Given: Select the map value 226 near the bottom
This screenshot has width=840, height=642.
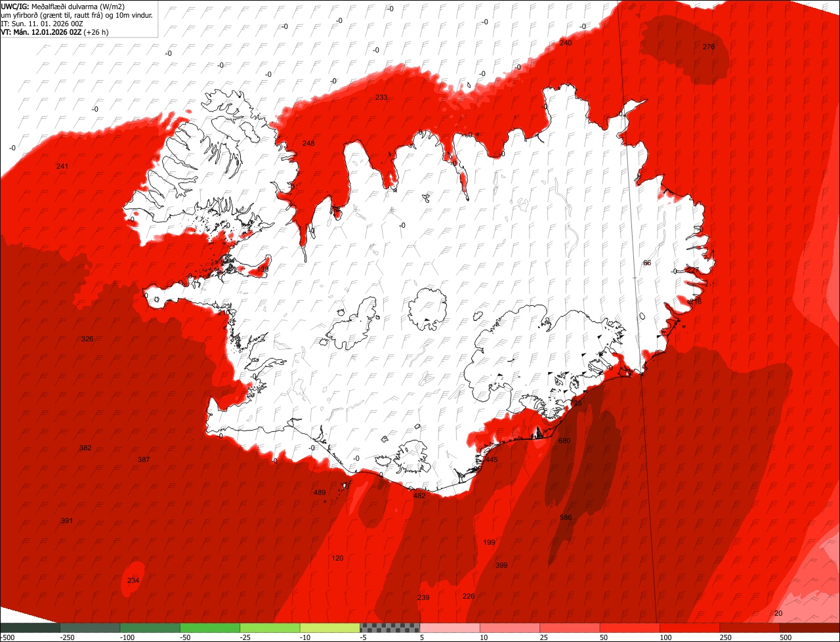Looking at the screenshot, I should 469,596.
